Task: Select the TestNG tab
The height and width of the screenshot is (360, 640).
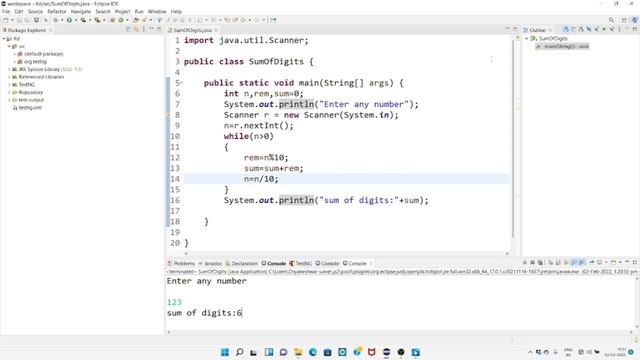Action: coord(301,264)
